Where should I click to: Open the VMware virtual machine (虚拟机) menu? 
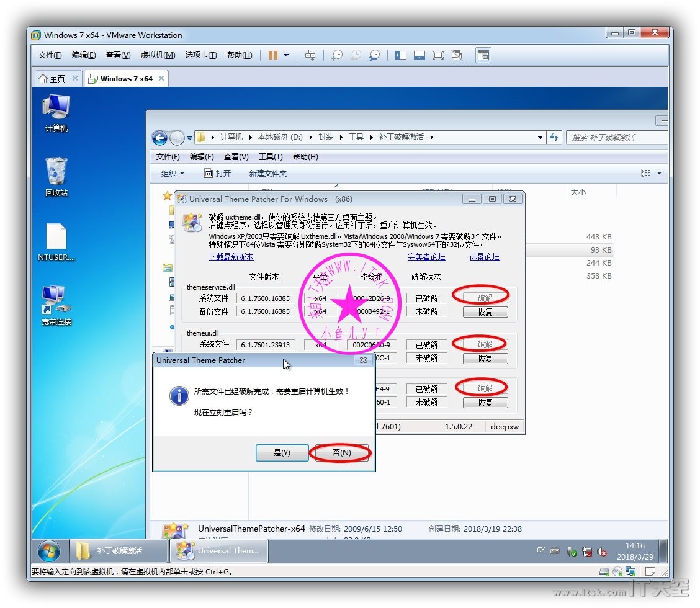click(x=158, y=55)
